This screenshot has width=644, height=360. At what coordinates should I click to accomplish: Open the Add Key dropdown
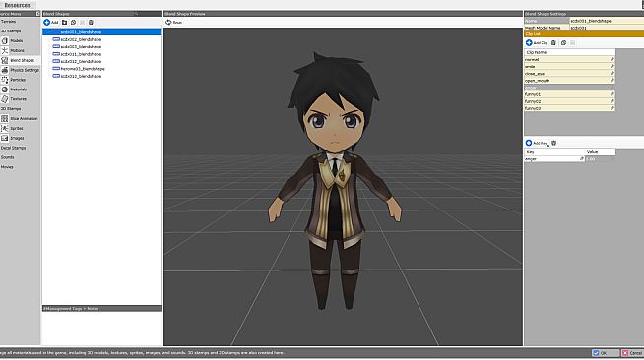point(538,143)
